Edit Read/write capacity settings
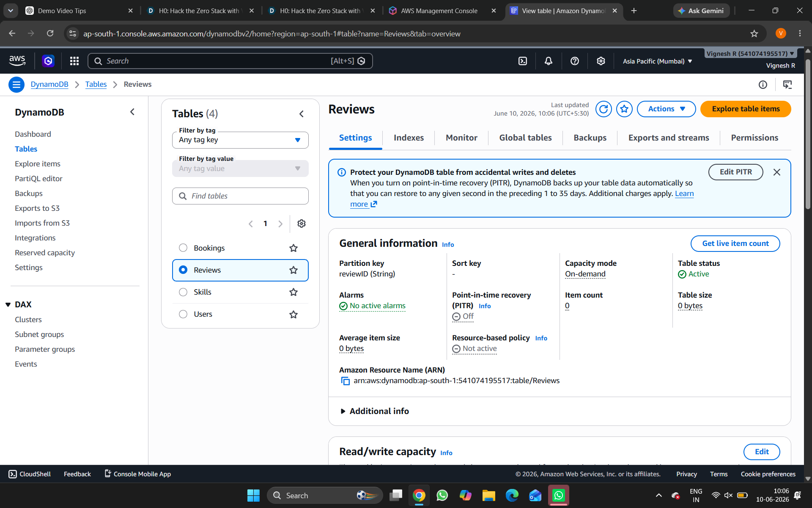This screenshot has height=508, width=812. click(762, 452)
